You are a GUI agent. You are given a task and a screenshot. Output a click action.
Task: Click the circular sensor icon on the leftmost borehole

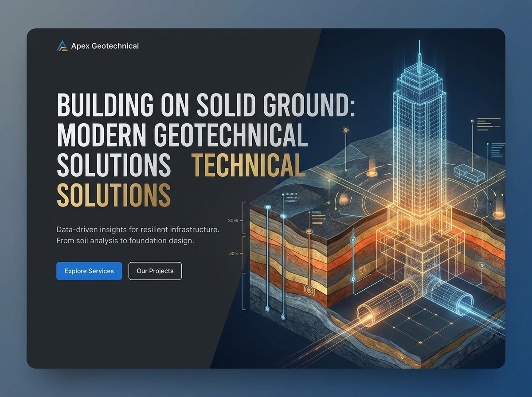[268, 207]
